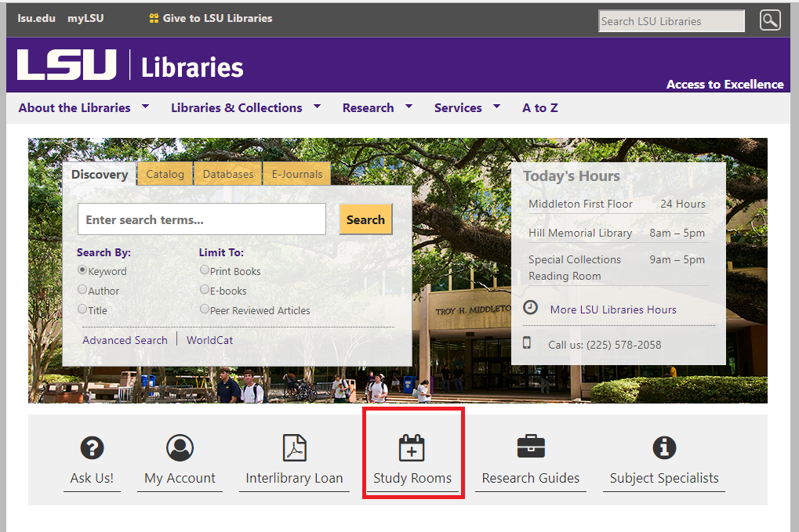This screenshot has height=532, width=799.
Task: Open the Research Guides link
Action: (x=531, y=478)
